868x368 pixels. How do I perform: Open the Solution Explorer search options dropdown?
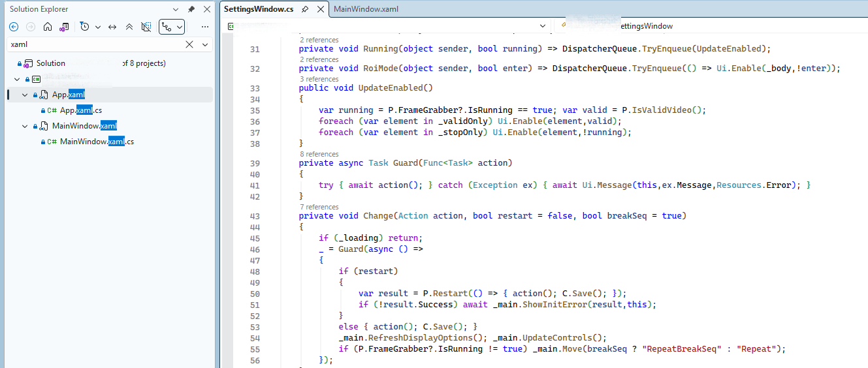[205, 44]
